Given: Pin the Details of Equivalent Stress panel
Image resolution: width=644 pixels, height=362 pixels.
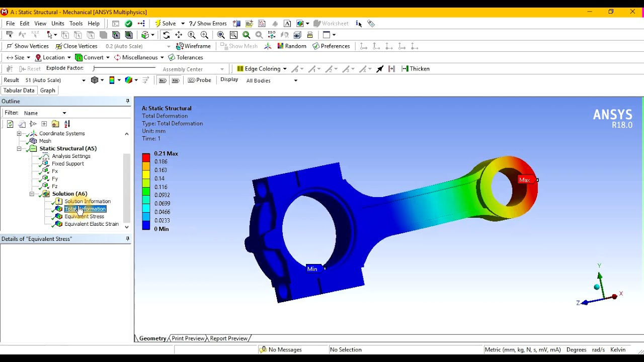Looking at the screenshot, I should pyautogui.click(x=128, y=239).
